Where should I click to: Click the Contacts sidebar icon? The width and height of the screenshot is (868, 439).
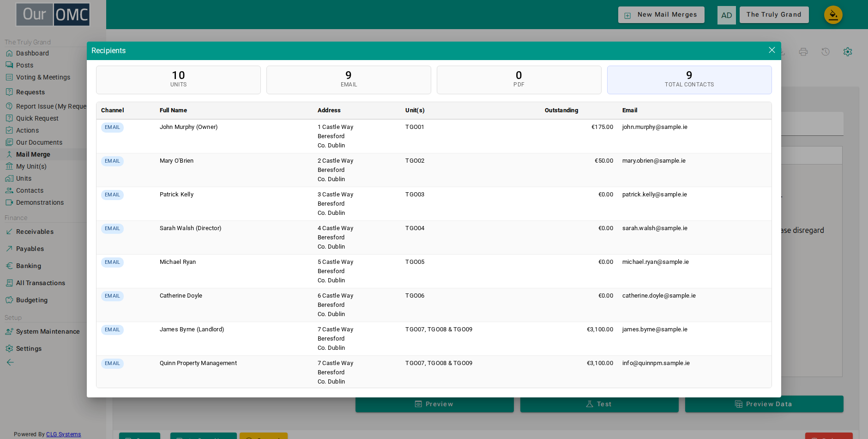(x=9, y=190)
